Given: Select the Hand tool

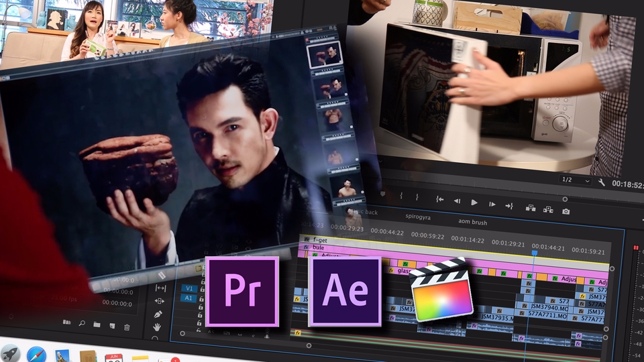Looking at the screenshot, I should point(157,326).
